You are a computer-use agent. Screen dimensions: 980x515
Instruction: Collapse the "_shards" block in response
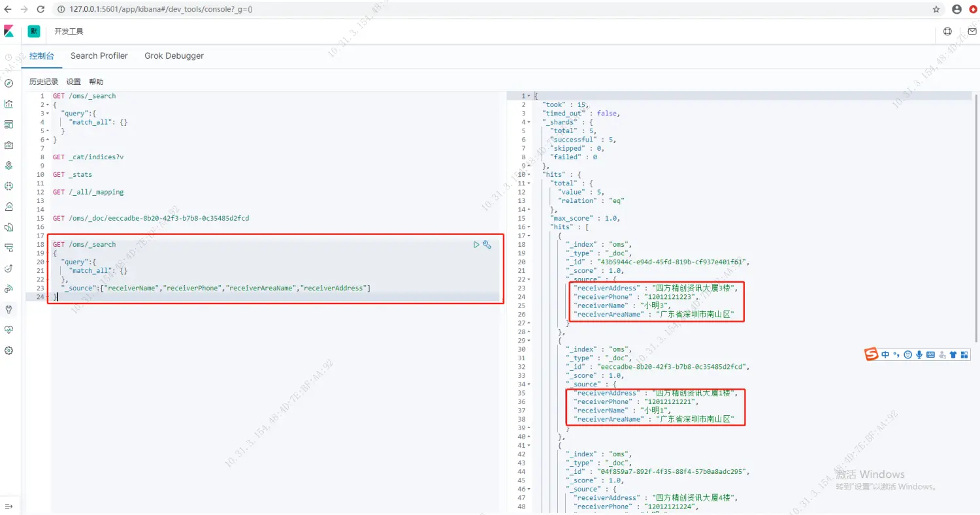(x=528, y=122)
